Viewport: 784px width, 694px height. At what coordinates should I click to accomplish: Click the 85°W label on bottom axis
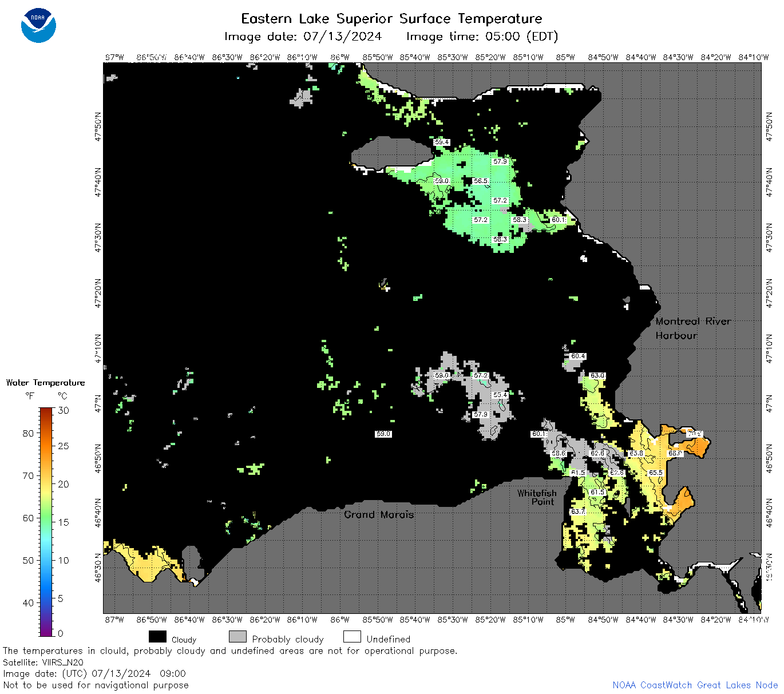point(565,619)
